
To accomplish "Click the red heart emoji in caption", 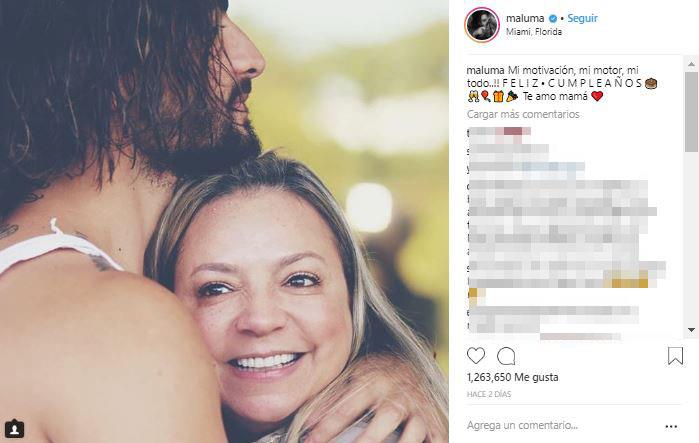I will 597,97.
